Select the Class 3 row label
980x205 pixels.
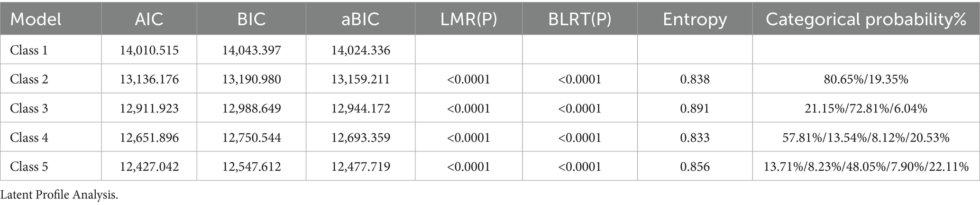[x=29, y=108]
